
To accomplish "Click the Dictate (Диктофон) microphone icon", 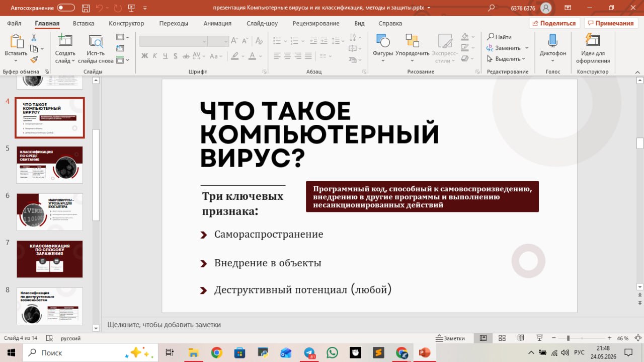I will click(552, 41).
